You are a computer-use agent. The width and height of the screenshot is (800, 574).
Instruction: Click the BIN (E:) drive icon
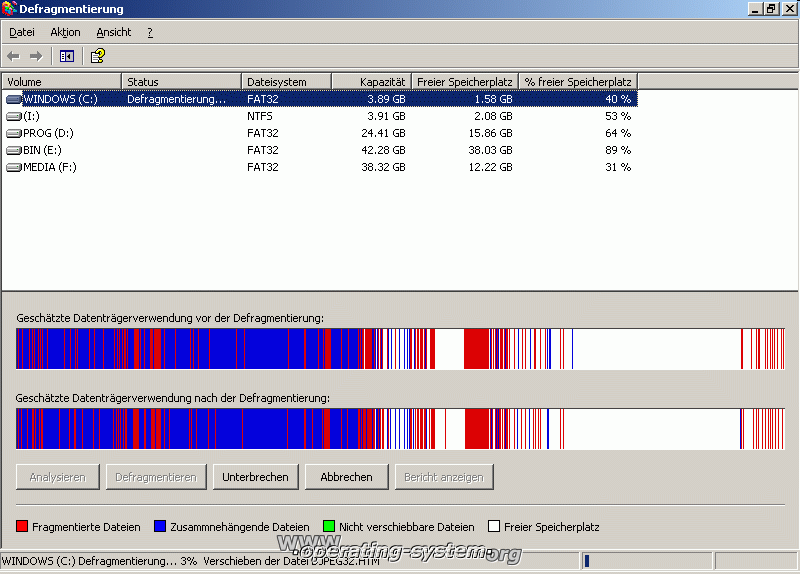coord(13,151)
